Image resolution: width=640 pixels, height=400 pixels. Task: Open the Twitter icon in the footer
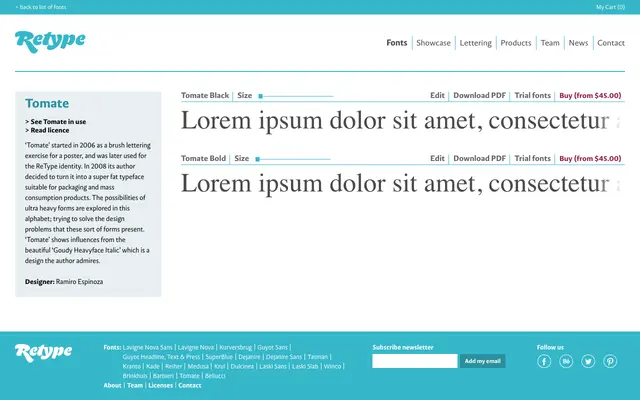[x=588, y=361]
